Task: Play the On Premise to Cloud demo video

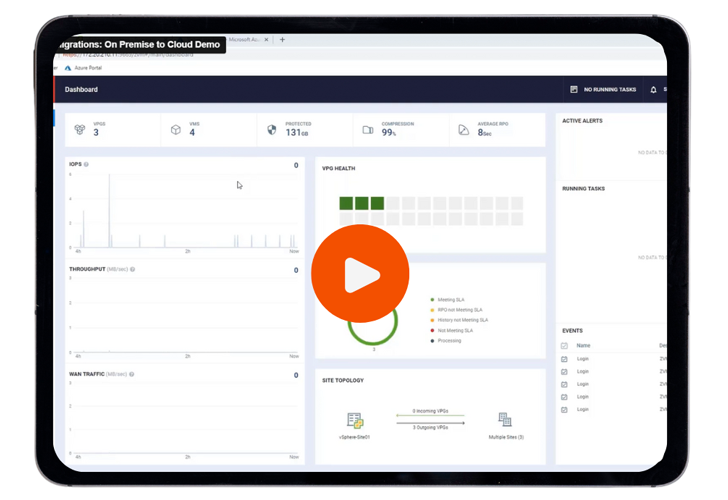Action: (360, 275)
